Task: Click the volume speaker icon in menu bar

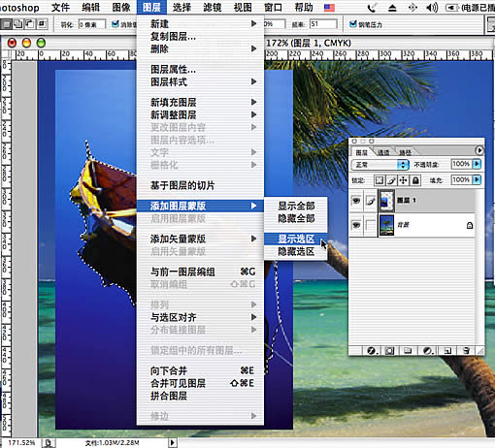Action: click(x=431, y=7)
